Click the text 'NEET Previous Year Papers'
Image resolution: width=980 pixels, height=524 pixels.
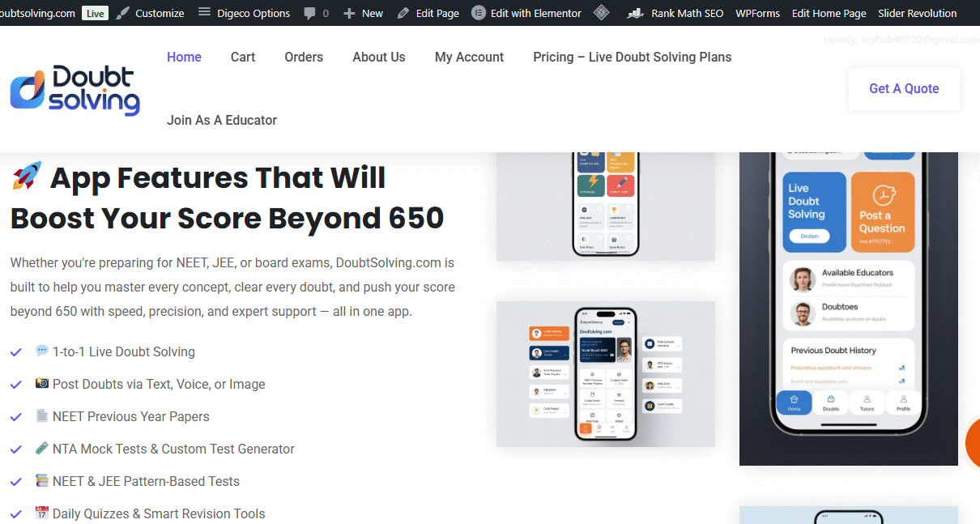(x=131, y=416)
